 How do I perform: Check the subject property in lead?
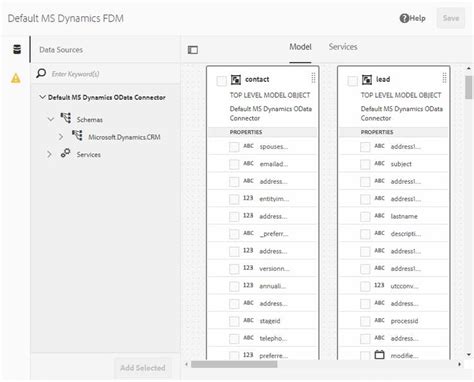point(365,164)
